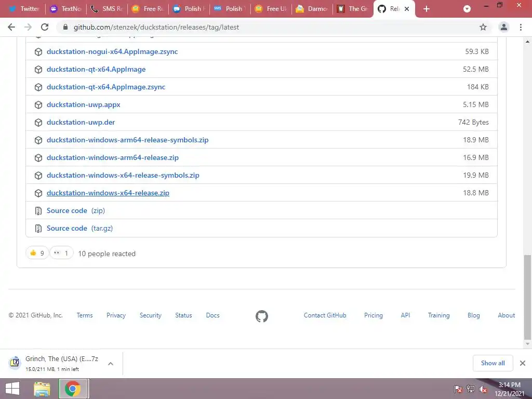Screen dimensions: 532x399
Task: Click the Grinch download progress item
Action: pos(61,363)
